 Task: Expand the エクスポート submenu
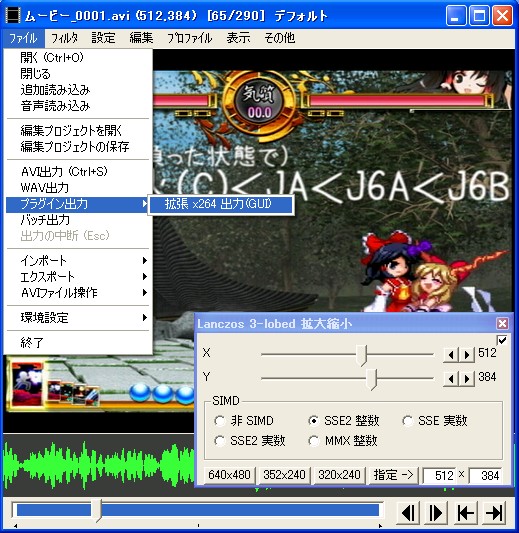pos(77,277)
